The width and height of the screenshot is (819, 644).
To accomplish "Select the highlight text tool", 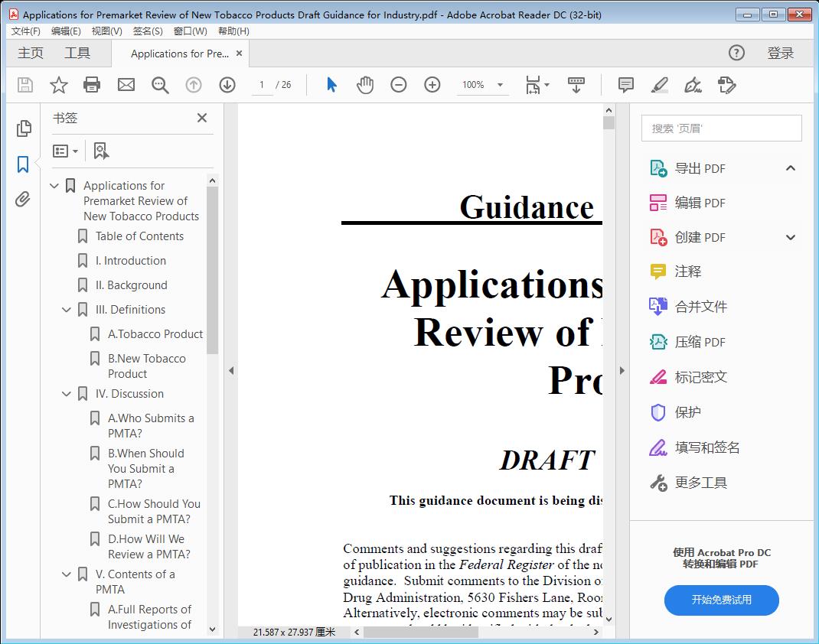I will 659,85.
